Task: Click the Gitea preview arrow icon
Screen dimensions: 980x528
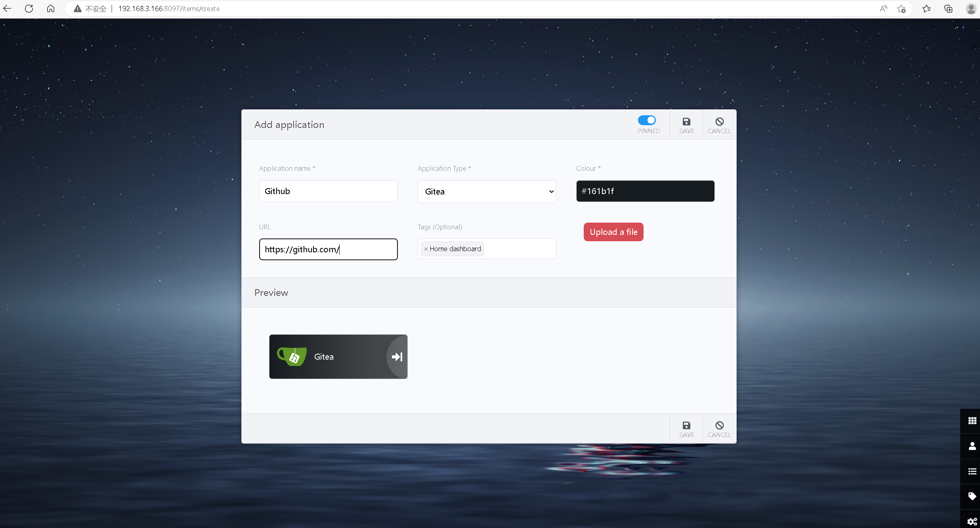Action: point(397,357)
